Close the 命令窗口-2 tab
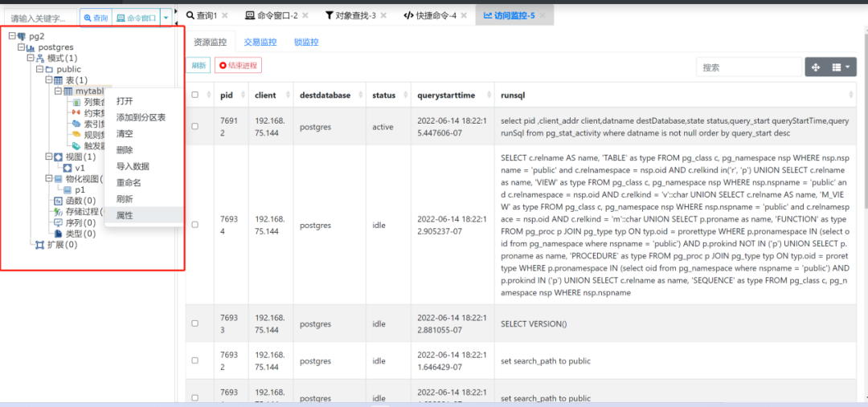This screenshot has width=868, height=407. tap(305, 15)
